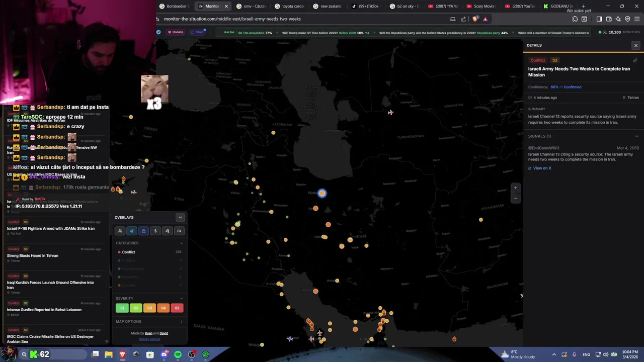Screen dimensions: 644x362
Task: Close the Details panel
Action: [636, 45]
